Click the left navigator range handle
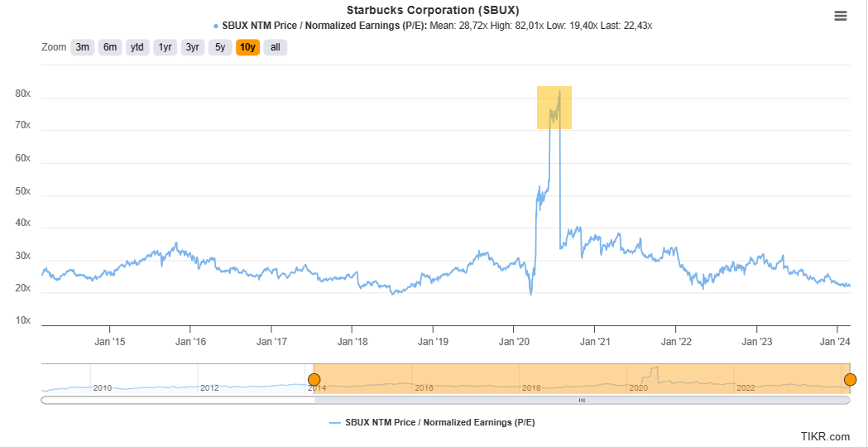Viewport: 868px width, 447px height. 314,379
